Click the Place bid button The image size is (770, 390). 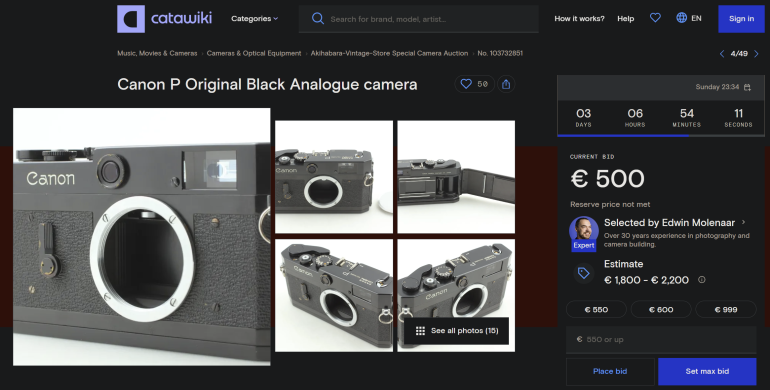click(610, 371)
